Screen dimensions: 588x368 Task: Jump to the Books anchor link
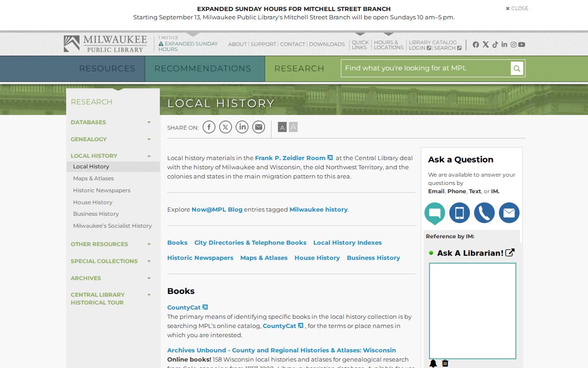177,242
